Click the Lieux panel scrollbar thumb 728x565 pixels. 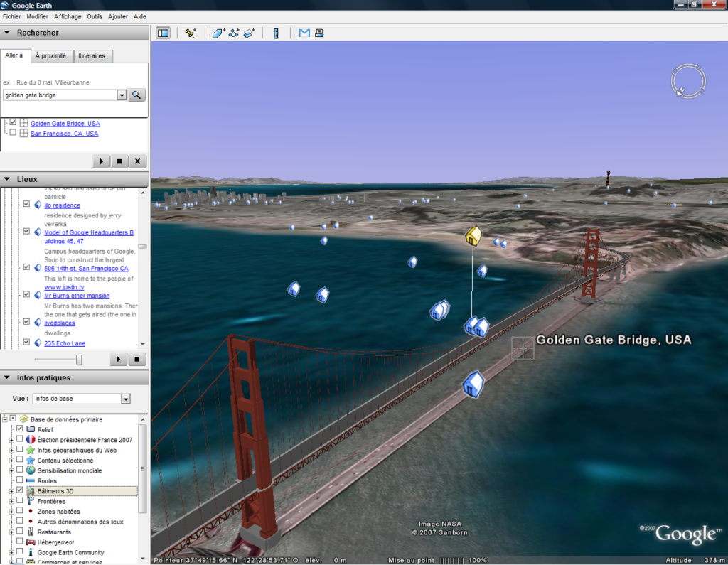coord(142,247)
